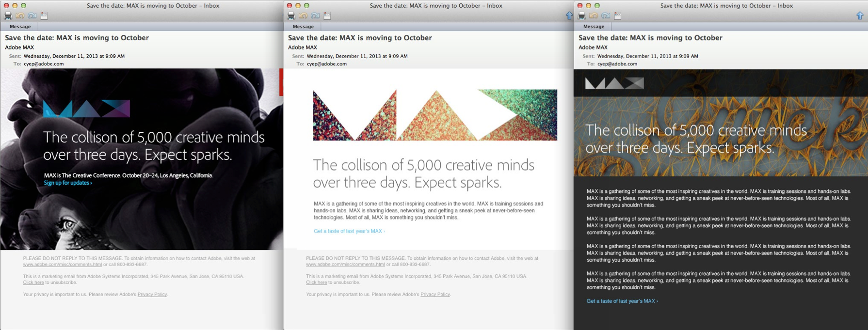Viewport: 868px width, 330px height.
Task: Click 'PLEASE DO NOT REPLY' notice in left window
Action: coord(139,262)
